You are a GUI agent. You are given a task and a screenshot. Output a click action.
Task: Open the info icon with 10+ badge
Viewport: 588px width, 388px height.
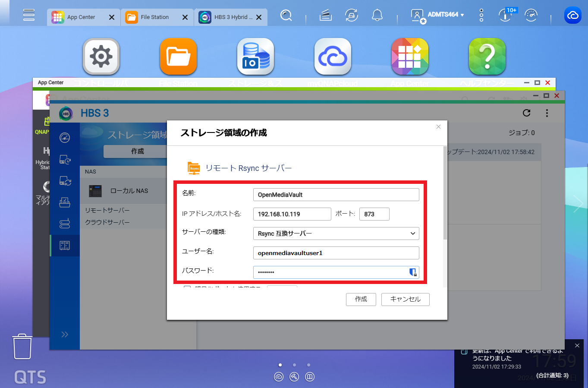pos(506,15)
